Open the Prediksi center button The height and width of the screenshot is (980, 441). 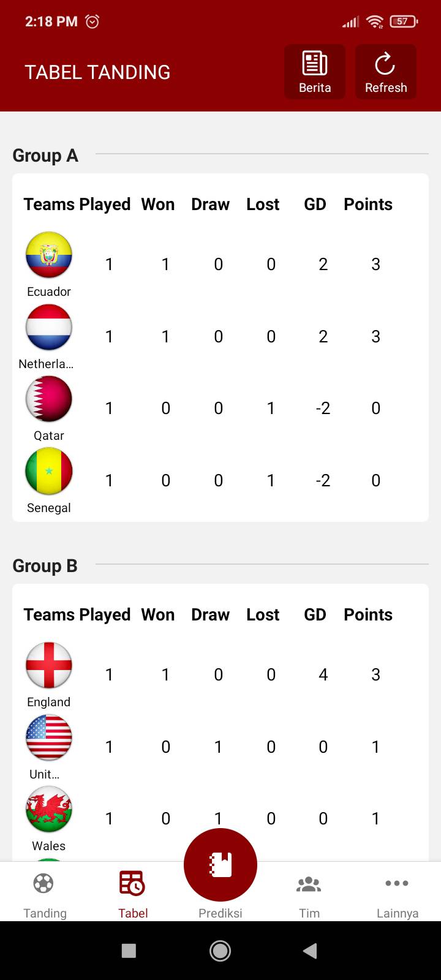point(221,865)
